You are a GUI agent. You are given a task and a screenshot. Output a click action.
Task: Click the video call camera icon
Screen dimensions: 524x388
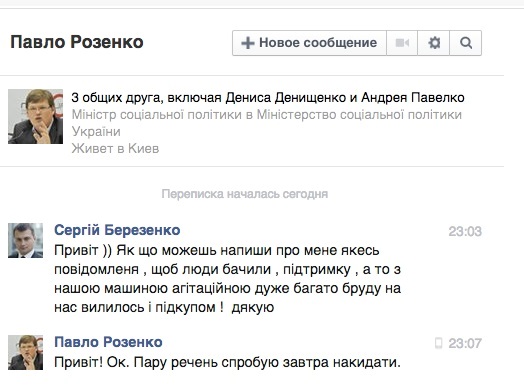(x=402, y=43)
